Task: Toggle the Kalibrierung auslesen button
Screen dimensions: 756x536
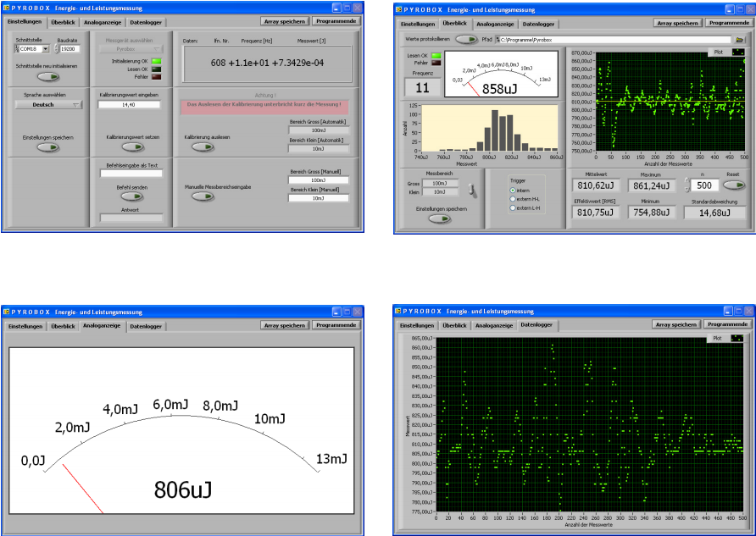Action: pyautogui.click(x=203, y=146)
